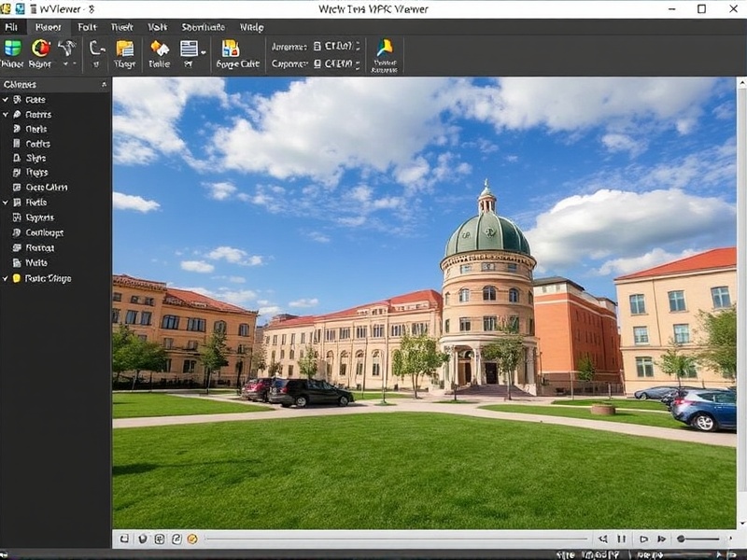Select the 'Cete Clirn' row in the side panel
The image size is (747, 560).
55,188
